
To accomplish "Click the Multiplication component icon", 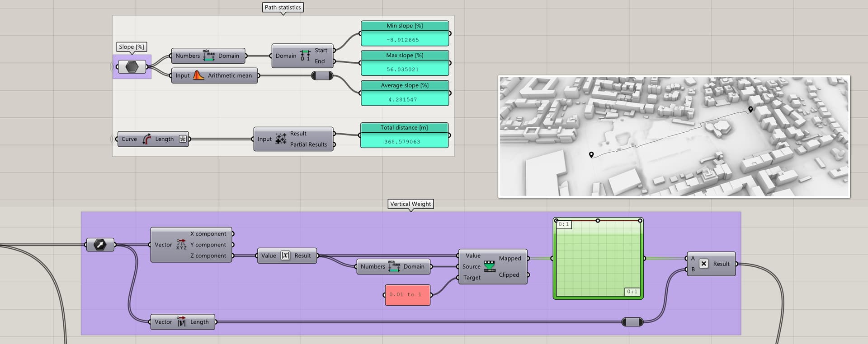I will point(704,264).
